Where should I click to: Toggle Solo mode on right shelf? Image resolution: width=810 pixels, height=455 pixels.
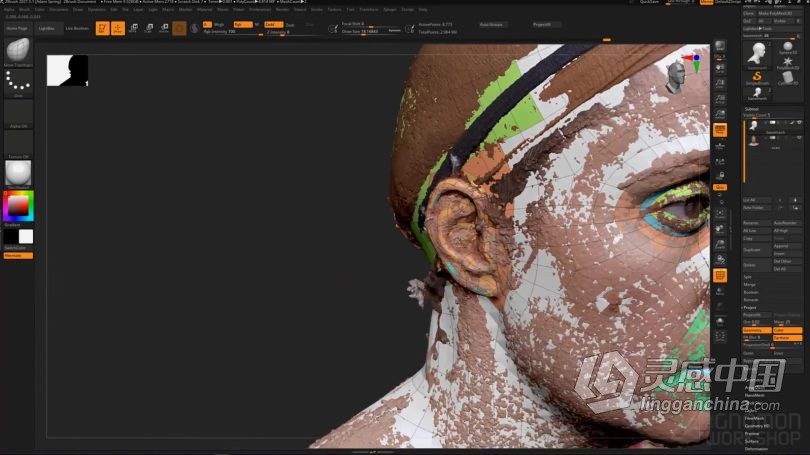coord(720,322)
